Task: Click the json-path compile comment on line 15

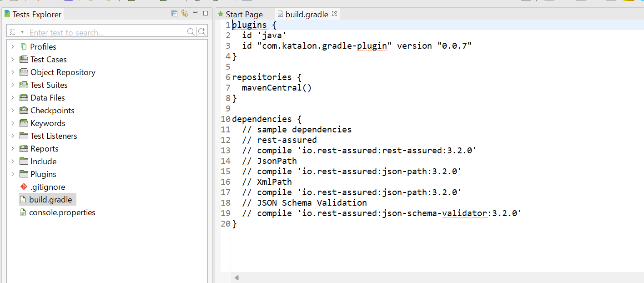Action: (x=352, y=171)
